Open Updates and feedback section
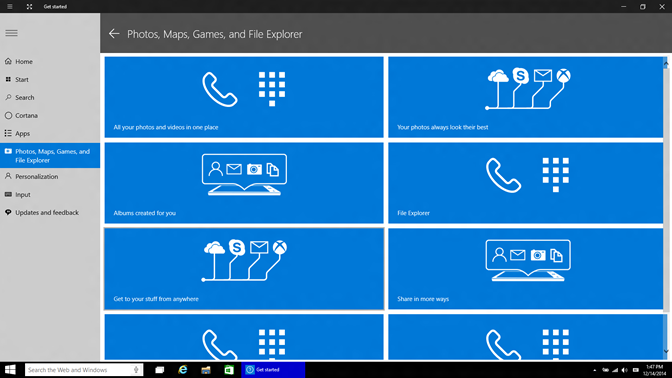Viewport: 672px width, 378px height. click(x=50, y=212)
